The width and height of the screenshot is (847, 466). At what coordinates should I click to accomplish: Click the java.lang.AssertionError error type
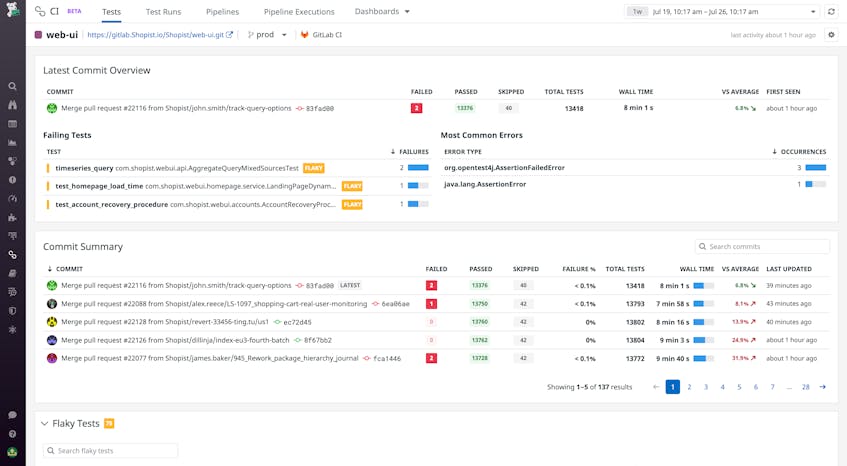(485, 184)
